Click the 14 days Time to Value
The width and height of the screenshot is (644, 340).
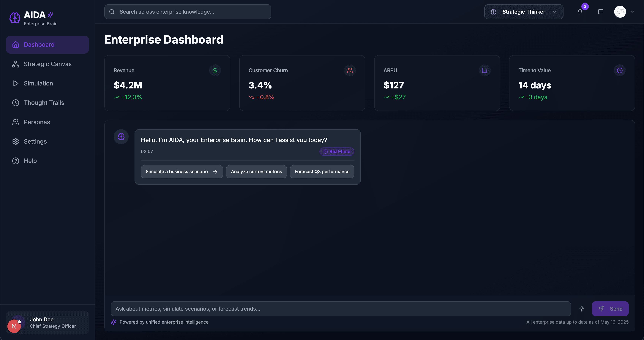tap(535, 85)
